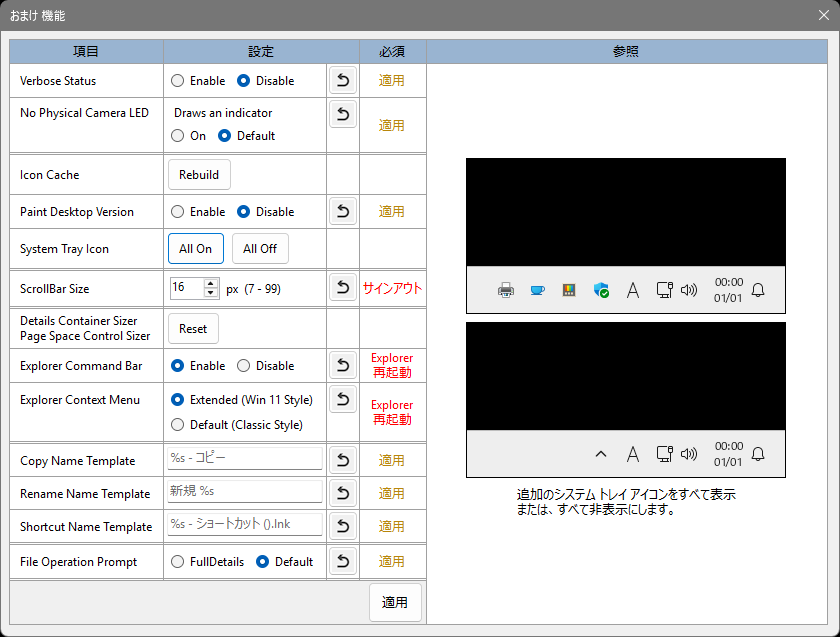Click IME letter A in upper tray preview
This screenshot has width=840, height=637.
point(633,290)
